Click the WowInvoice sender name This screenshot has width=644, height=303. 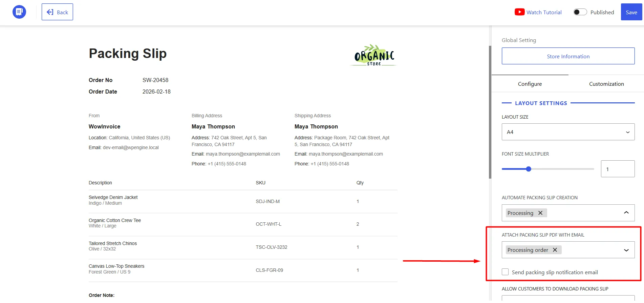point(104,126)
